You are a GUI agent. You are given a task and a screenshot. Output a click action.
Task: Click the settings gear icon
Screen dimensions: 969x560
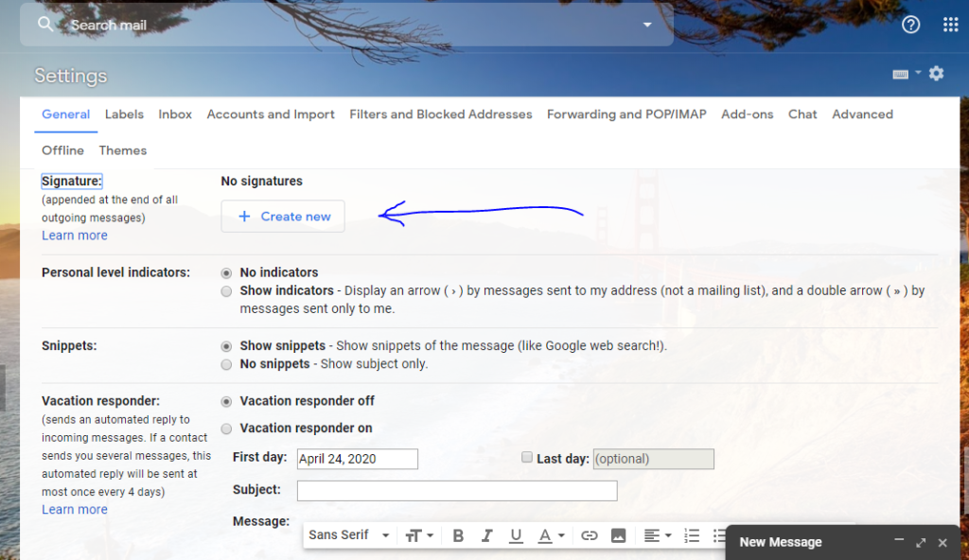(936, 74)
